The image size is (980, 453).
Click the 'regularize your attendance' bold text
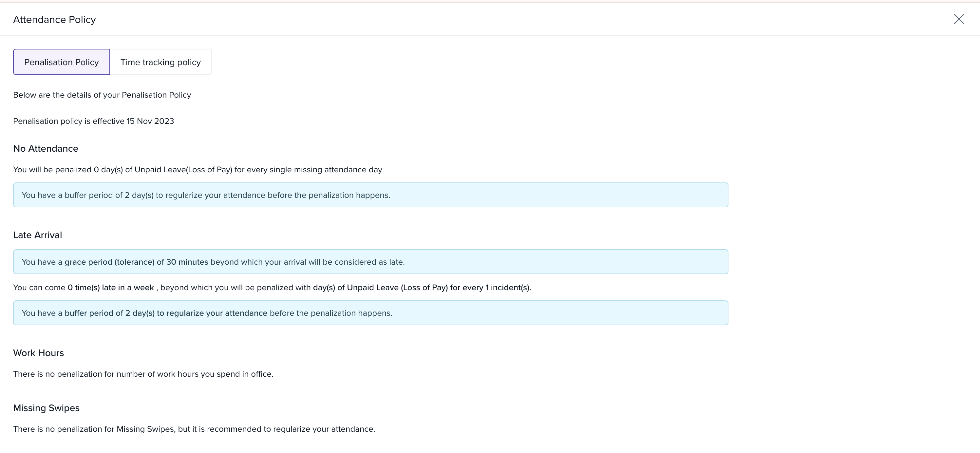pyautogui.click(x=217, y=313)
